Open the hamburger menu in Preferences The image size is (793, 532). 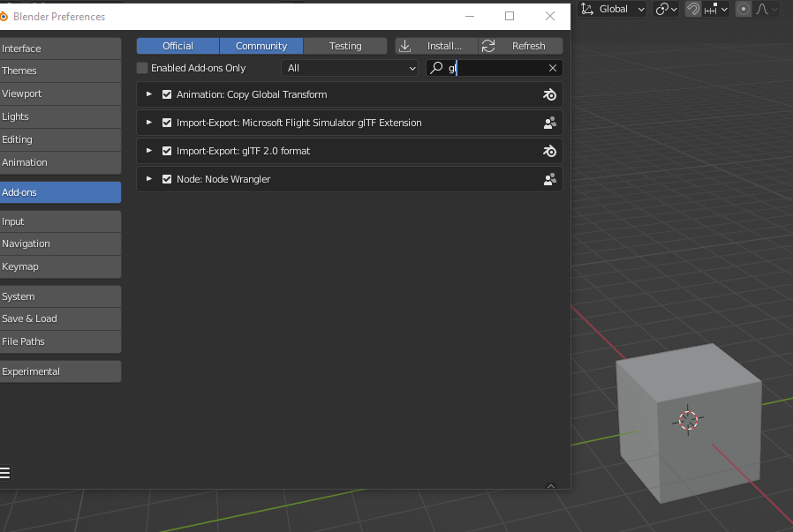(5, 473)
